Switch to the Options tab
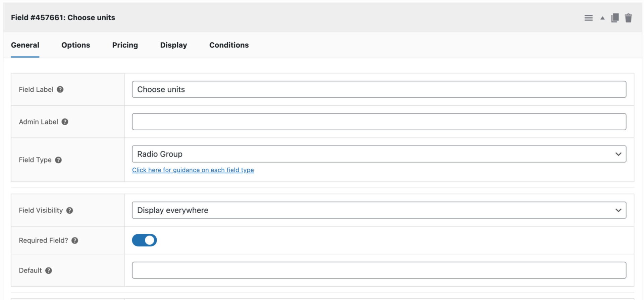Image resolution: width=644 pixels, height=300 pixels. pyautogui.click(x=75, y=45)
